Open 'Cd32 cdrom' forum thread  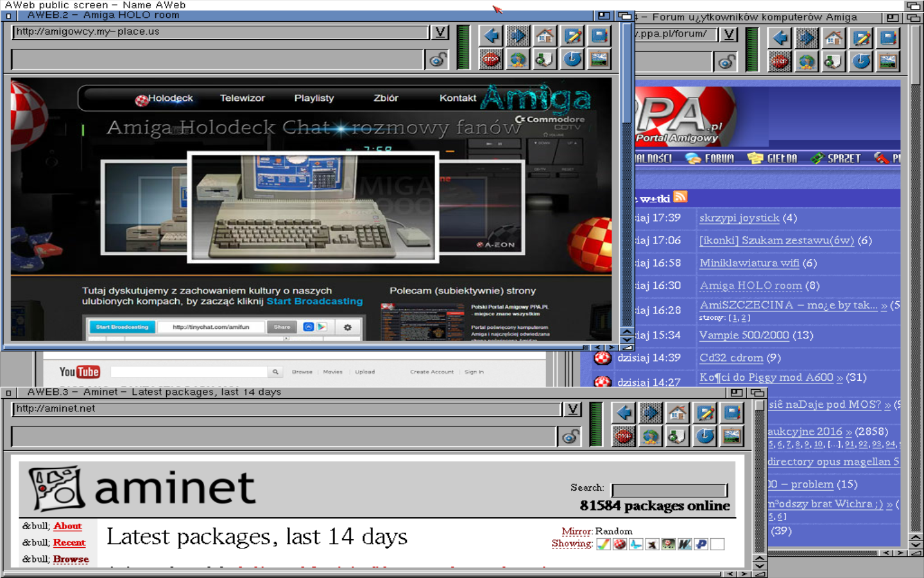coord(732,358)
